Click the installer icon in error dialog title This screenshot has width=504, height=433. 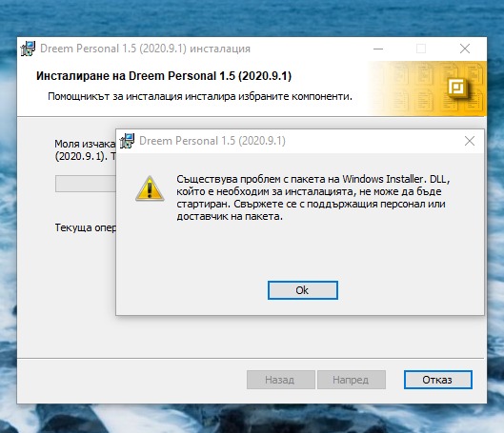(x=127, y=141)
